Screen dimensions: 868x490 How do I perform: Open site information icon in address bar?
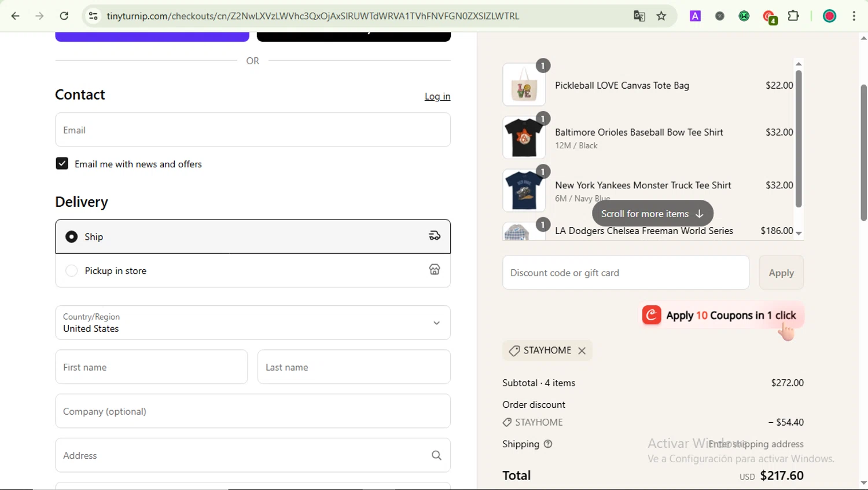pos(93,16)
